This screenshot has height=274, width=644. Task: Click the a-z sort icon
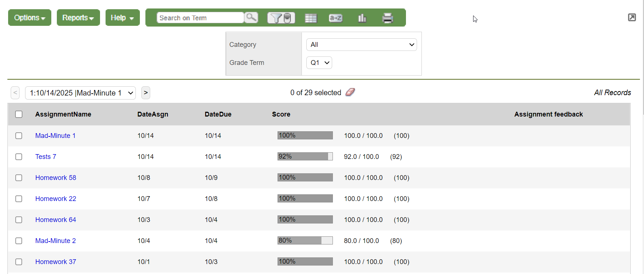click(x=335, y=18)
